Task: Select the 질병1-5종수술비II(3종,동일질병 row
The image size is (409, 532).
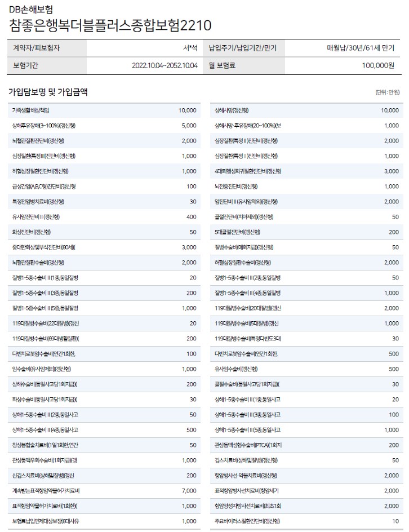Action: [x=104, y=293]
